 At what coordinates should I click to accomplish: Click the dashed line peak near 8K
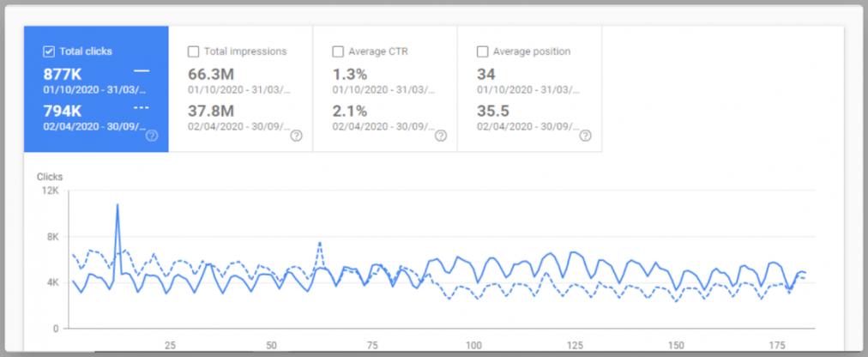point(319,243)
